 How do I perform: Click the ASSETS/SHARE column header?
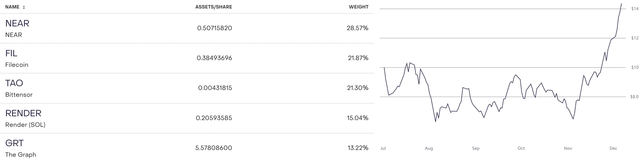(213, 7)
